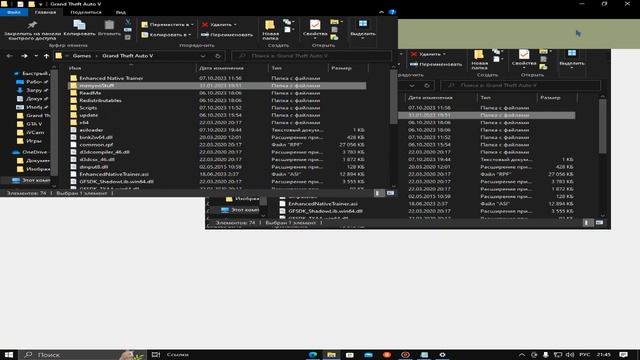Open the Settings gear on the taskbar
Image resolution: width=640 pixels, height=360 pixels.
[442, 355]
